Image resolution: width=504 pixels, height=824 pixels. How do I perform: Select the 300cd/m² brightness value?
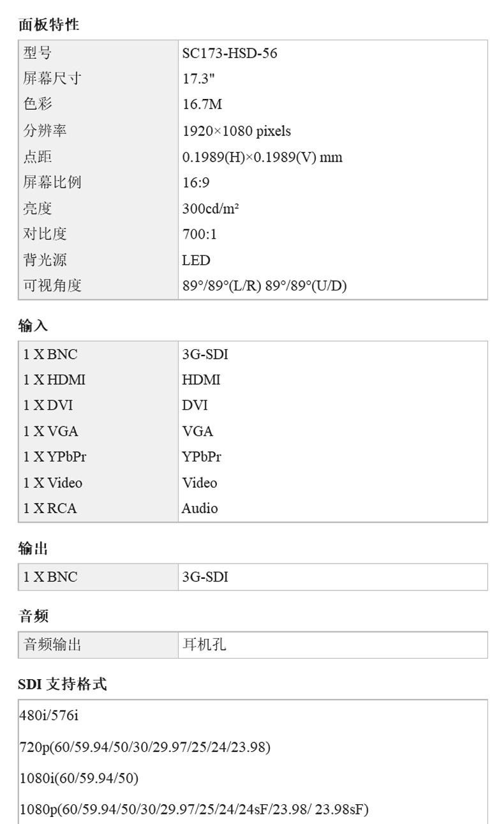point(211,209)
